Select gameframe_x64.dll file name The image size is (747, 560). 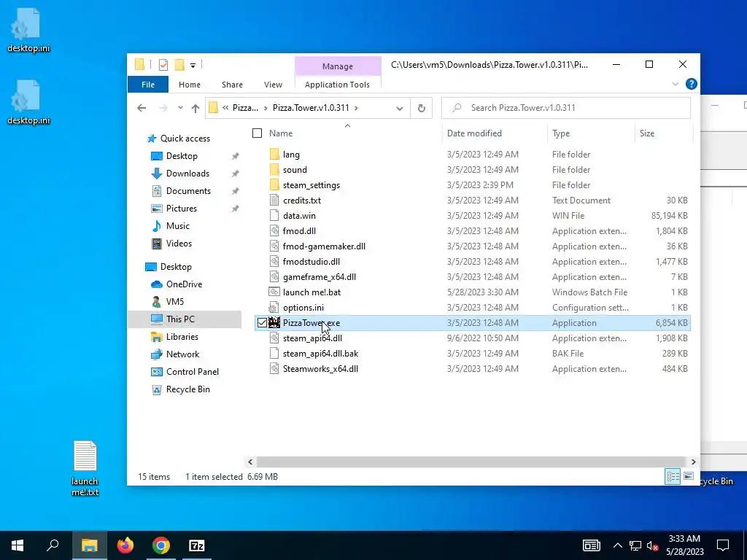pyautogui.click(x=320, y=276)
